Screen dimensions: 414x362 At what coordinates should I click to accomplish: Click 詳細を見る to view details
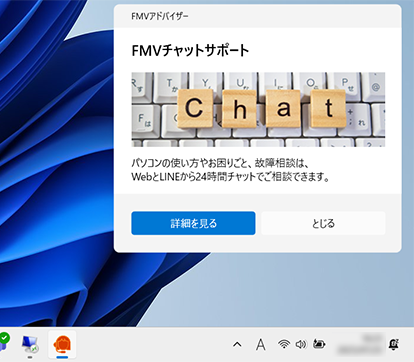coord(193,223)
